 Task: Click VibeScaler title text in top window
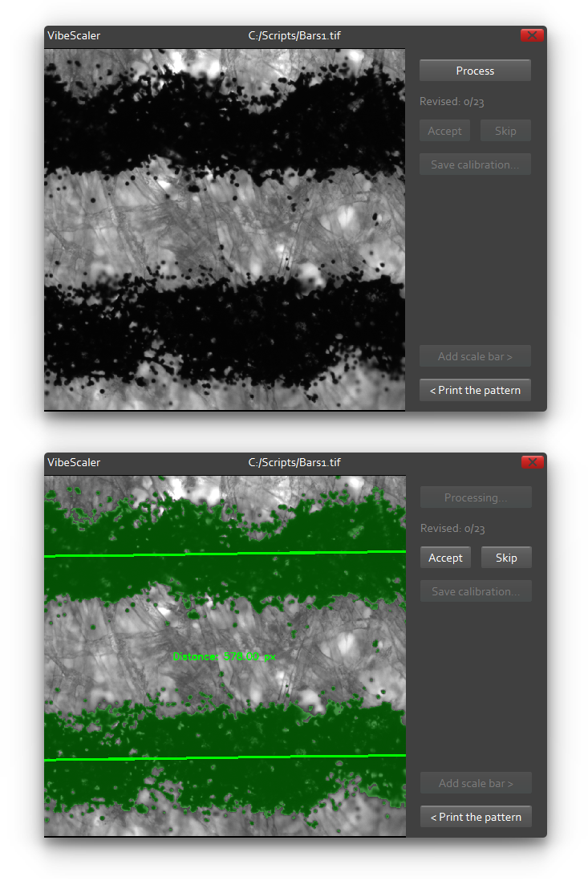(74, 35)
